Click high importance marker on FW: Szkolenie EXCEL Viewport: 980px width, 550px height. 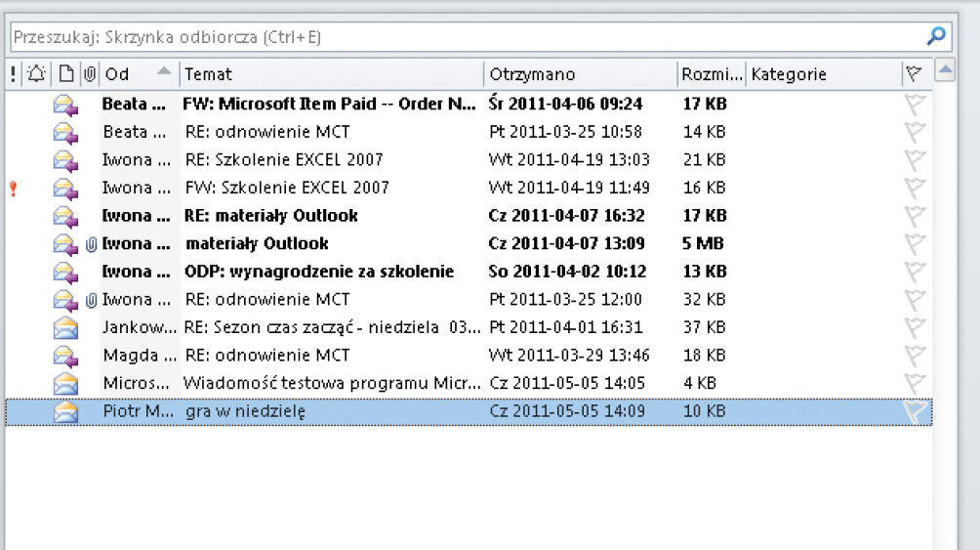click(13, 188)
